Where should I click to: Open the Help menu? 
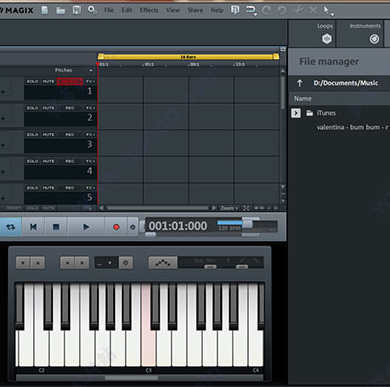[217, 10]
